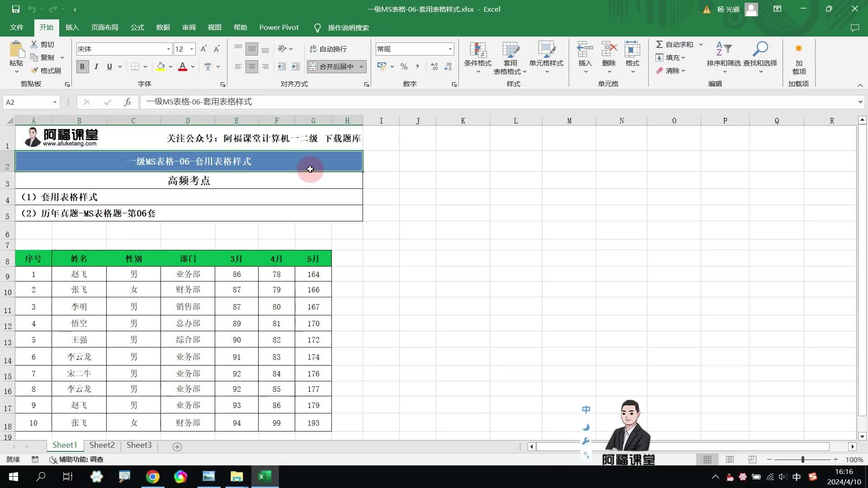Image resolution: width=868 pixels, height=488 pixels.
Task: Click Sort and Filter icon
Action: click(724, 49)
